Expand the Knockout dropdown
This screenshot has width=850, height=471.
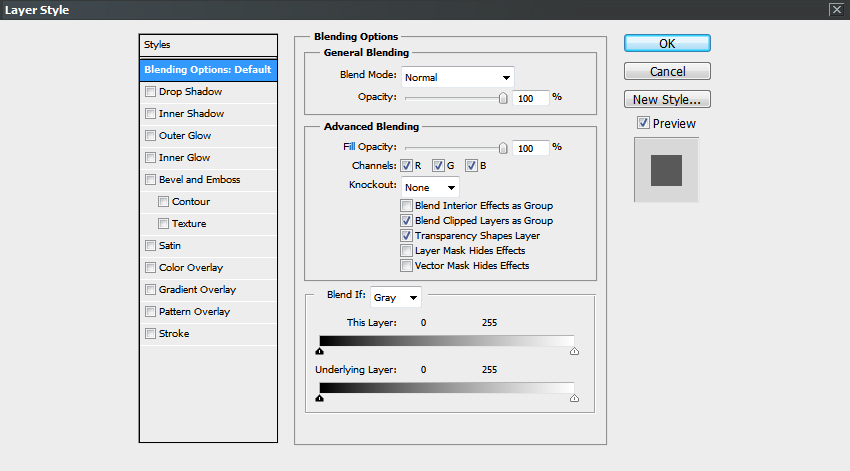tap(431, 187)
